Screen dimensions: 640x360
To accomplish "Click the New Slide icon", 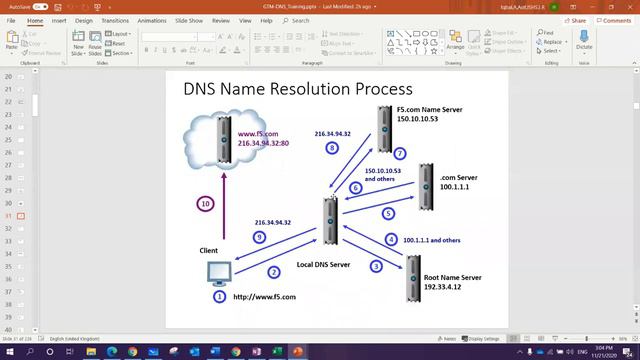I will tap(78, 37).
